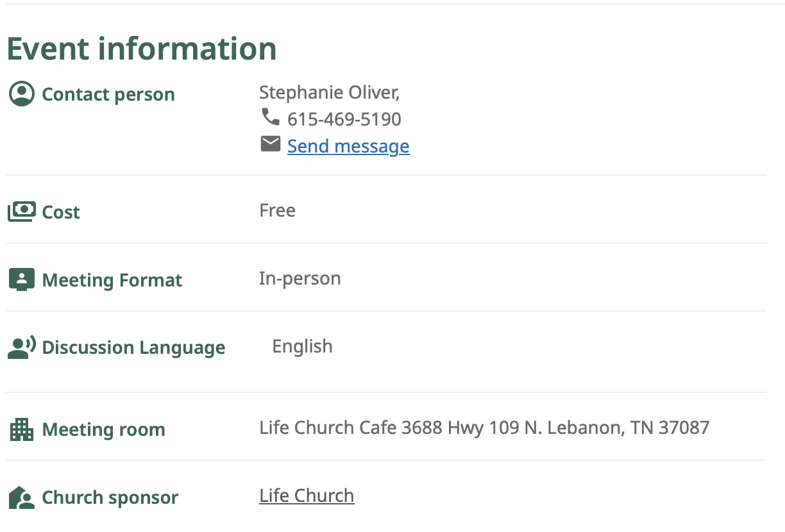Click the Free cost value

pos(277,210)
